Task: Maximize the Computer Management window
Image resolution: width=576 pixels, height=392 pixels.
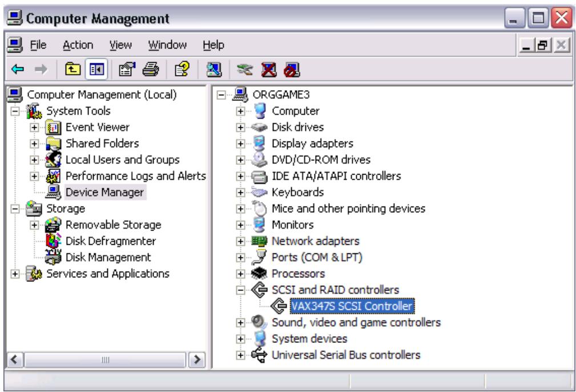Action: (538, 17)
